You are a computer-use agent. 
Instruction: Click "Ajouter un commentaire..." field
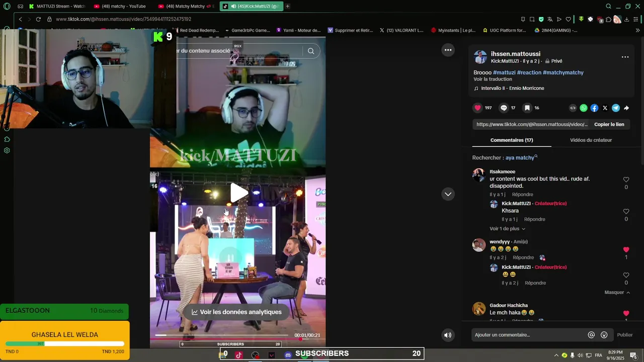pyautogui.click(x=528, y=335)
